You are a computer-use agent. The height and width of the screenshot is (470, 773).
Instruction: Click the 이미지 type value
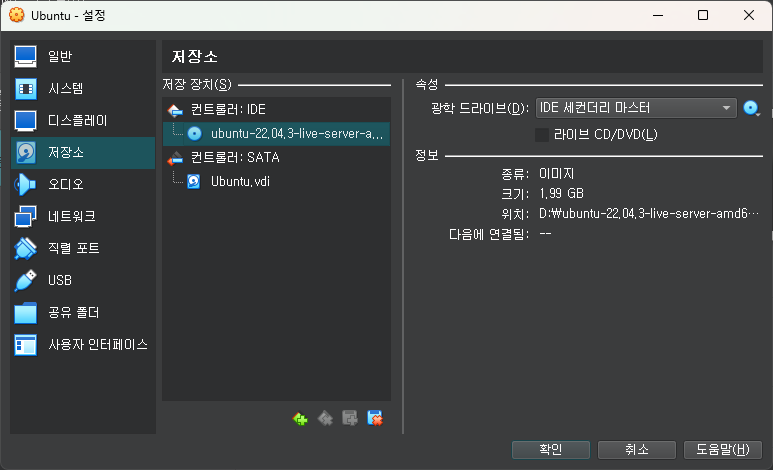(x=557, y=174)
